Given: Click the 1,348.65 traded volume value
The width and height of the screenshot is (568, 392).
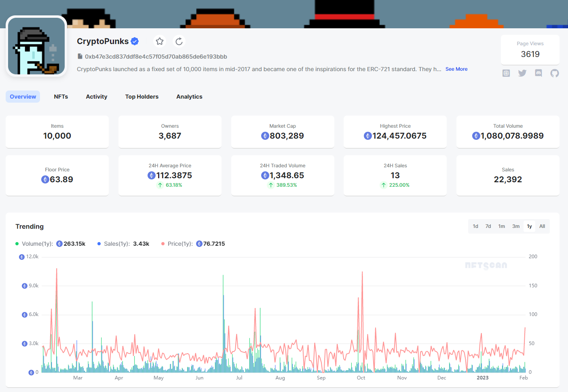Looking at the screenshot, I should point(287,175).
